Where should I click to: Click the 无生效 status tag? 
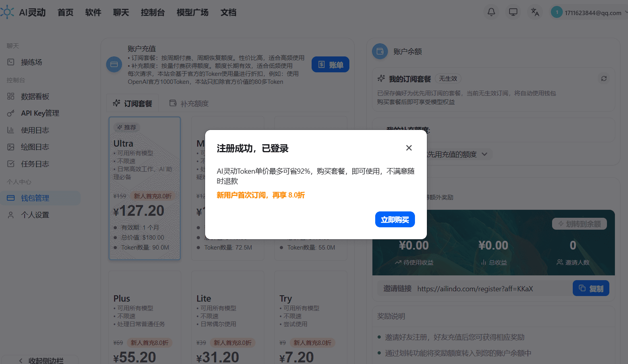point(448,79)
